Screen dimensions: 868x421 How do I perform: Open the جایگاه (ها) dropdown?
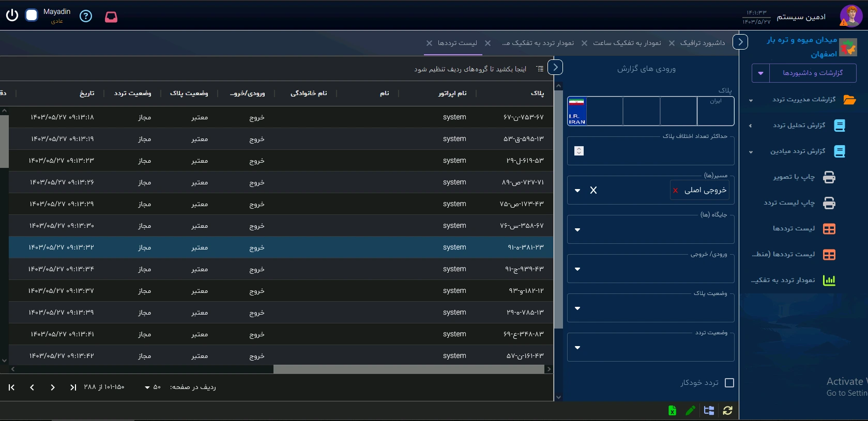(x=651, y=230)
